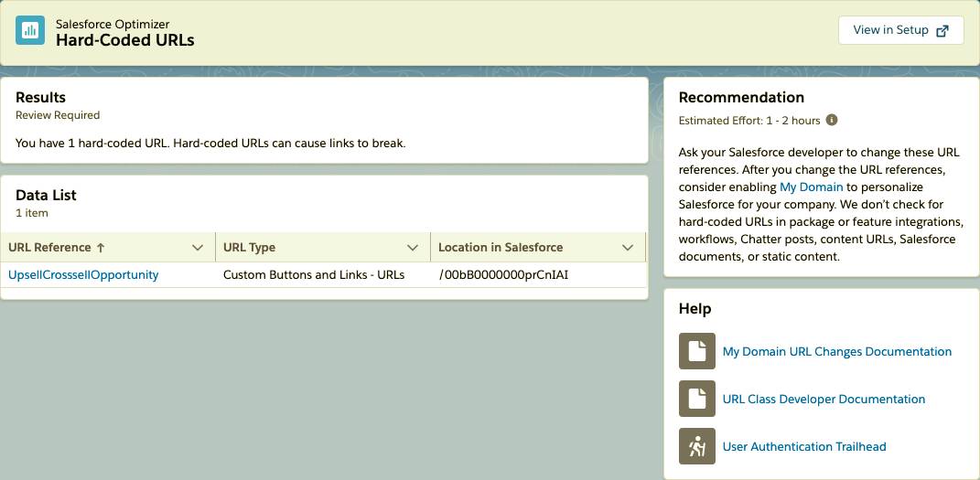Click the User Authentication Trailhead hiker icon
The width and height of the screenshot is (980, 480).
pyautogui.click(x=697, y=446)
